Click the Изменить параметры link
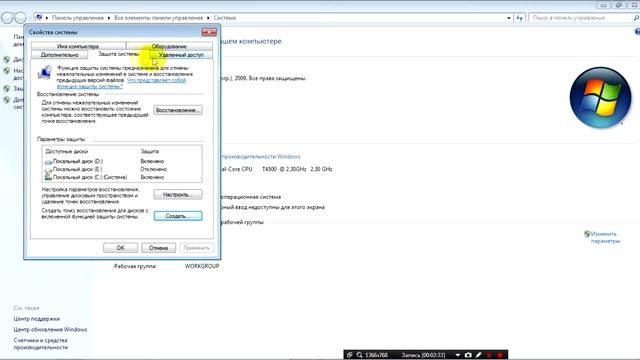Viewport: 640px width, 360px height. click(x=605, y=238)
